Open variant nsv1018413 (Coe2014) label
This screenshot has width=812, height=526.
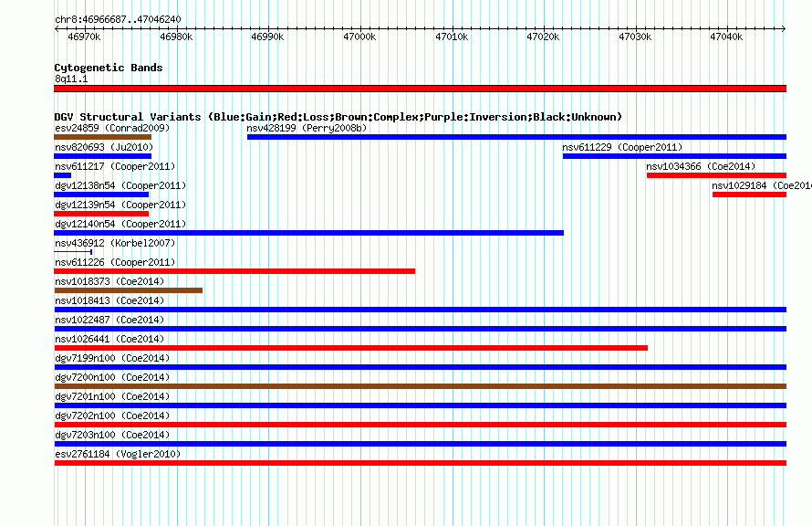[x=109, y=300]
